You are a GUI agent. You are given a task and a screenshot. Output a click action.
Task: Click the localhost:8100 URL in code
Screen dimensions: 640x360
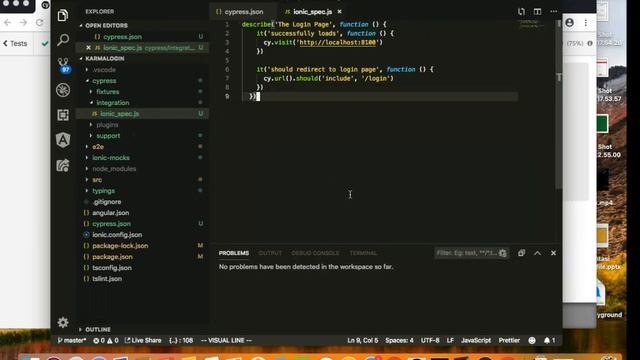pos(337,42)
